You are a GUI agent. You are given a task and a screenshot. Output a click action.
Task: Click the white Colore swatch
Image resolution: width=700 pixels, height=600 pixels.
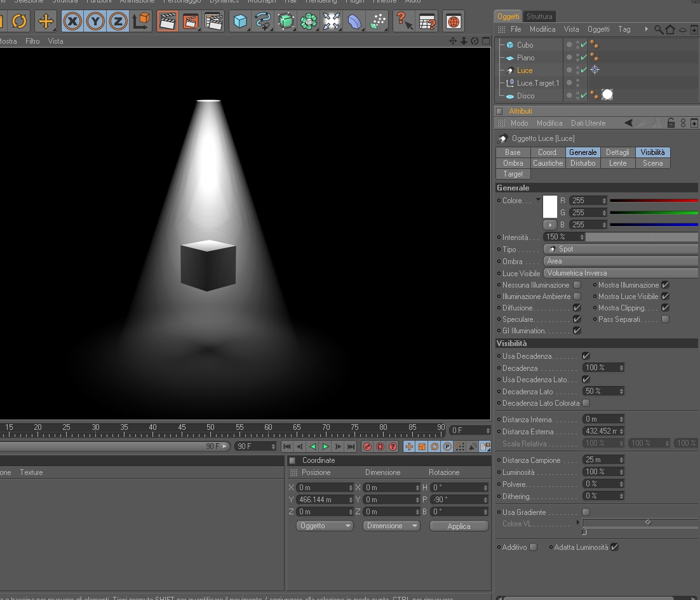549,206
